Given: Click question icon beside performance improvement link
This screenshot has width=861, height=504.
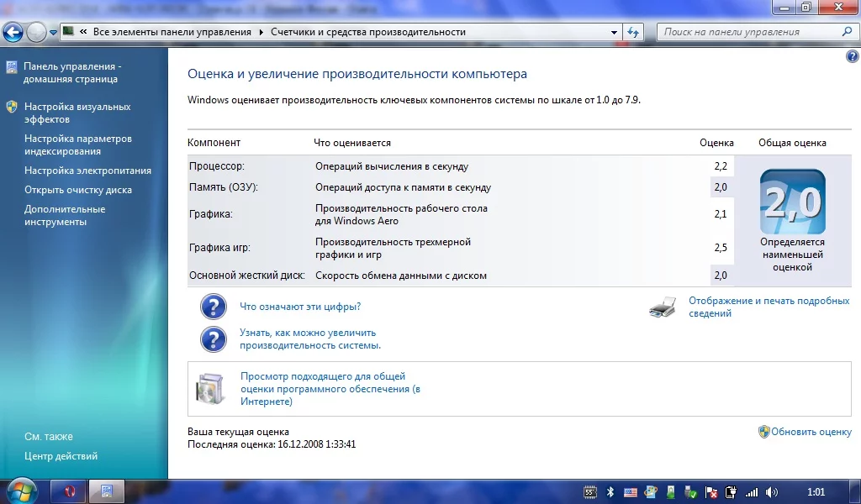Looking at the screenshot, I should click(213, 339).
